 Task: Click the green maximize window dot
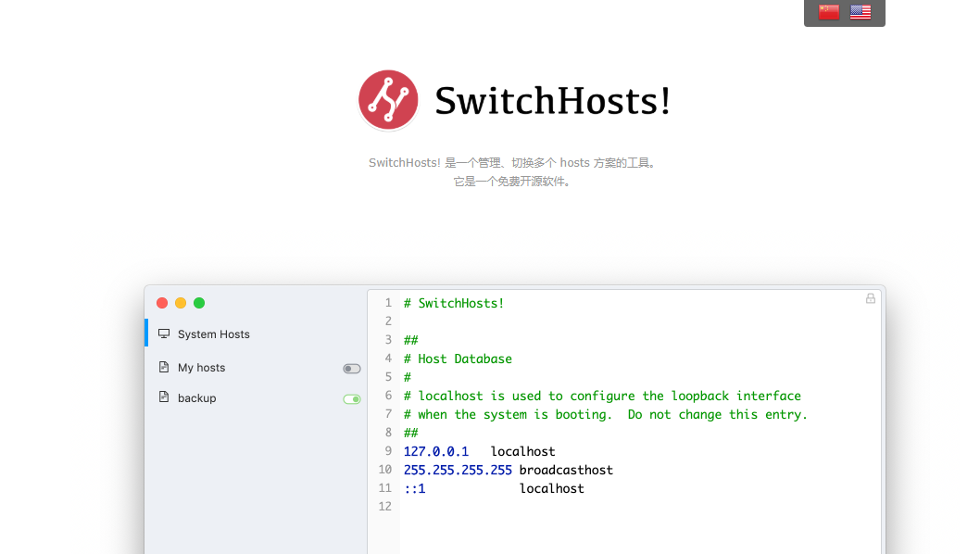point(199,303)
